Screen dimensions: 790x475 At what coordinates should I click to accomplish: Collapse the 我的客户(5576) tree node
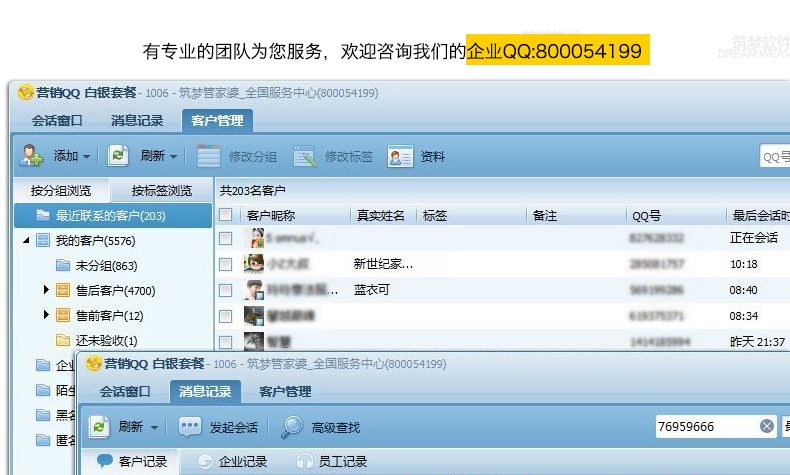(x=26, y=241)
